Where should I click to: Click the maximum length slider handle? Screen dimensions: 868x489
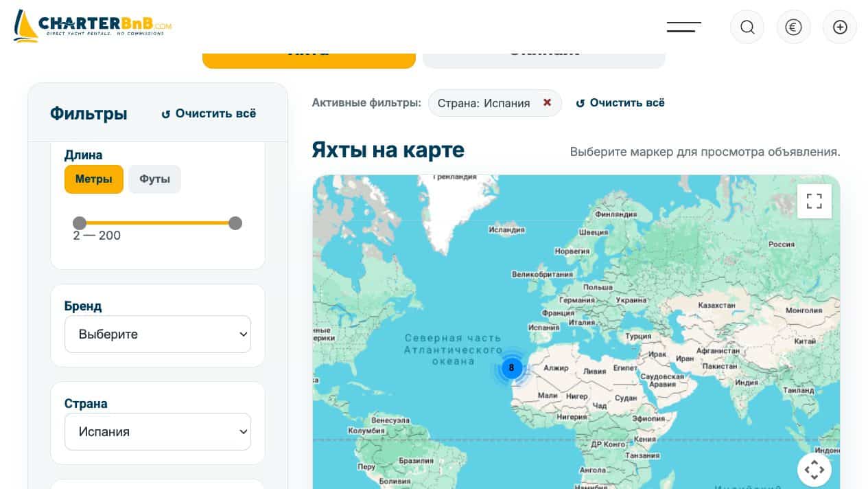coord(235,223)
